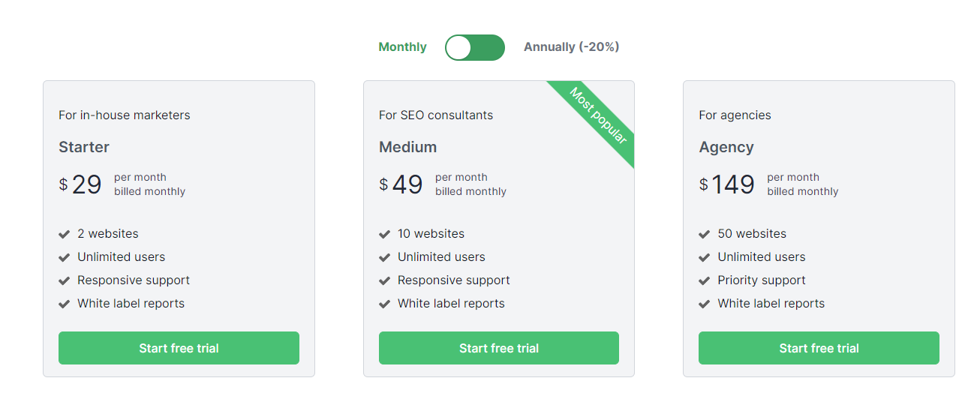Start free trial for Starter plan
The height and width of the screenshot is (411, 980).
pyautogui.click(x=179, y=348)
